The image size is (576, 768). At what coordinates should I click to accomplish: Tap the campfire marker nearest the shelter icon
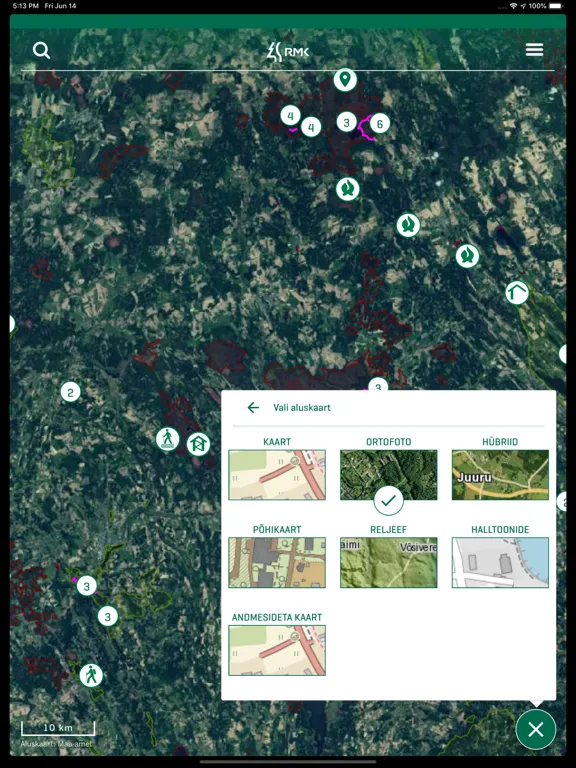click(x=467, y=256)
